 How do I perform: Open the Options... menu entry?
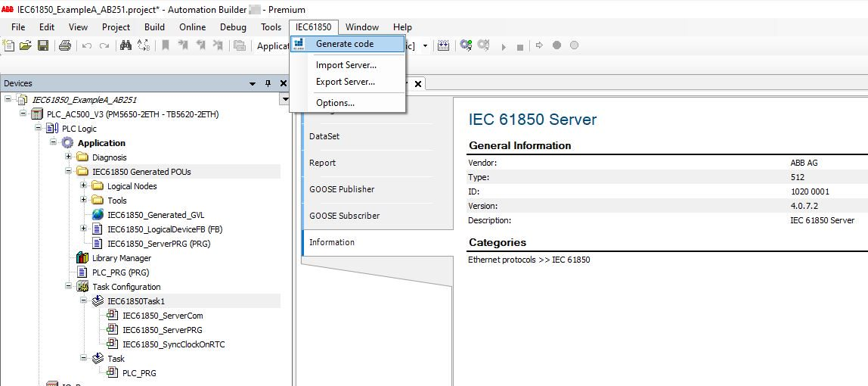[x=335, y=103]
